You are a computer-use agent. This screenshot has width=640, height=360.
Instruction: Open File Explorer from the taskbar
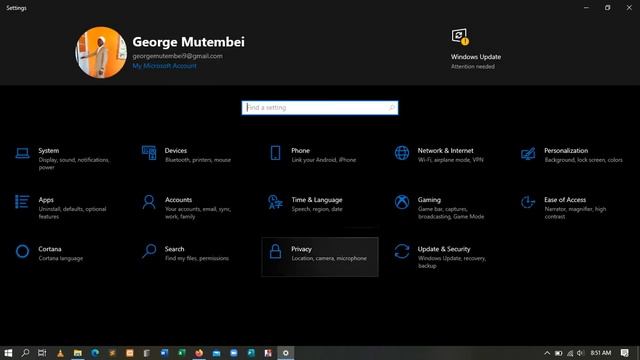78,353
